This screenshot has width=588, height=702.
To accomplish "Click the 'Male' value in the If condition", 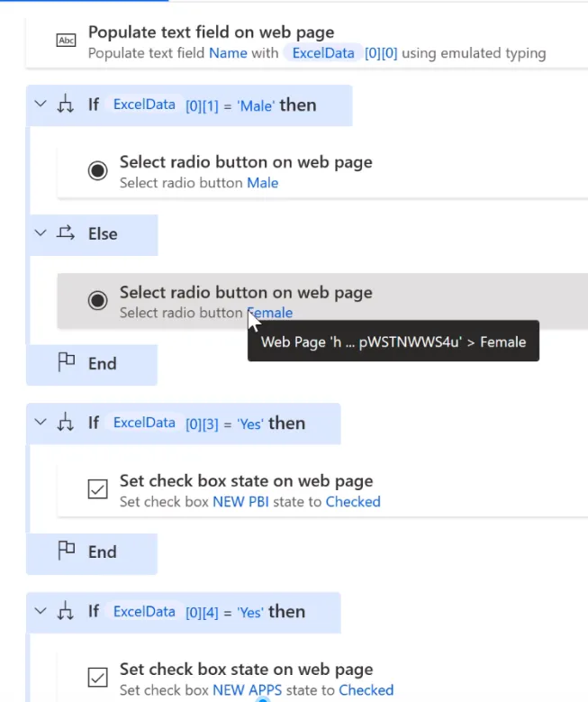I will [x=256, y=106].
